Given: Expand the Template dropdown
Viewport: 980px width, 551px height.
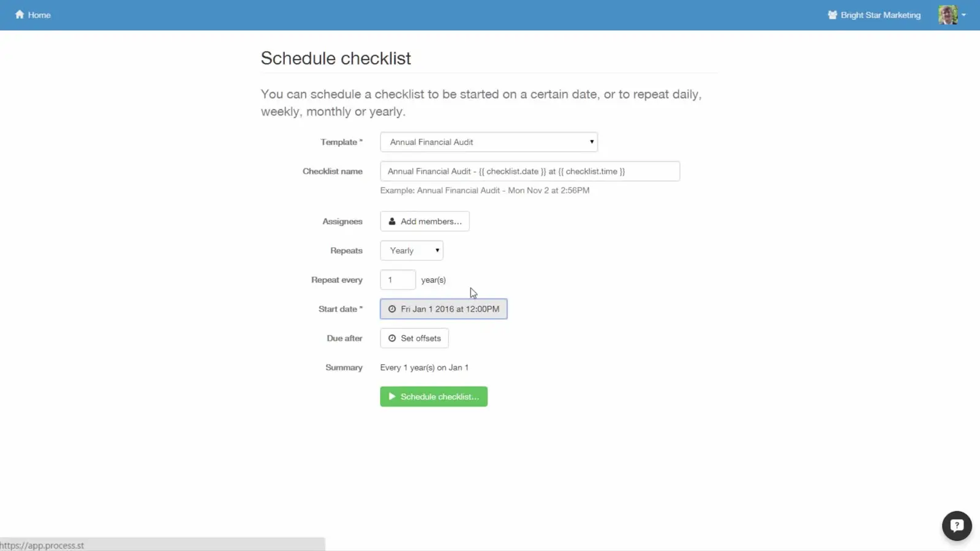Looking at the screenshot, I should tap(489, 142).
